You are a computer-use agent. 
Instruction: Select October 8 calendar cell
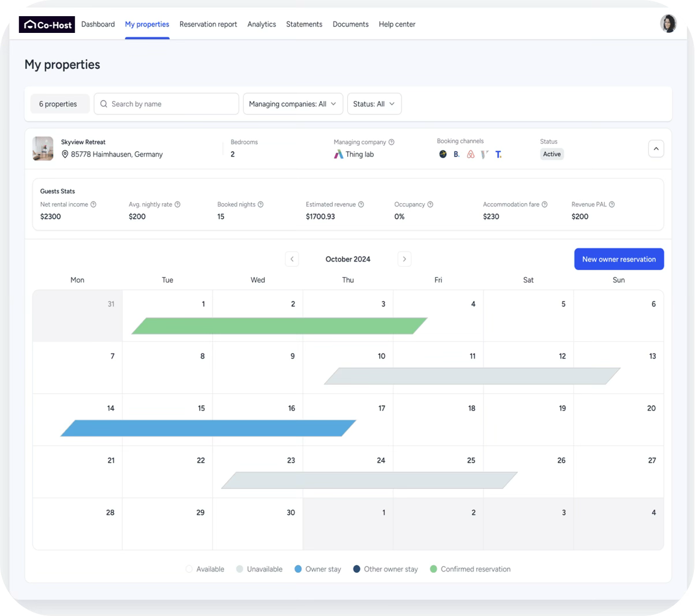pyautogui.click(x=168, y=368)
